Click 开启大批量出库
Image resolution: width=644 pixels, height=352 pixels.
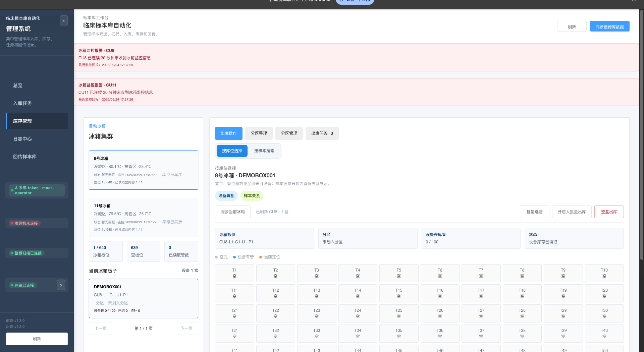pos(572,212)
